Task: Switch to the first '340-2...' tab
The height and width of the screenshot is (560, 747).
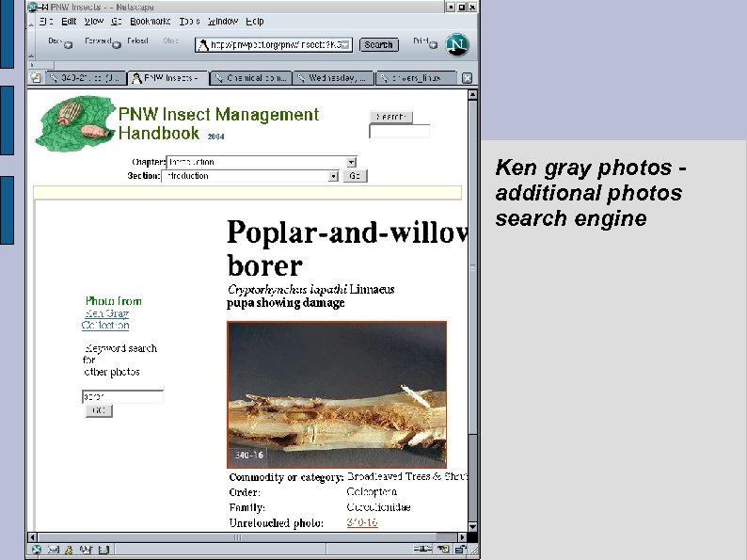Action: [x=86, y=78]
